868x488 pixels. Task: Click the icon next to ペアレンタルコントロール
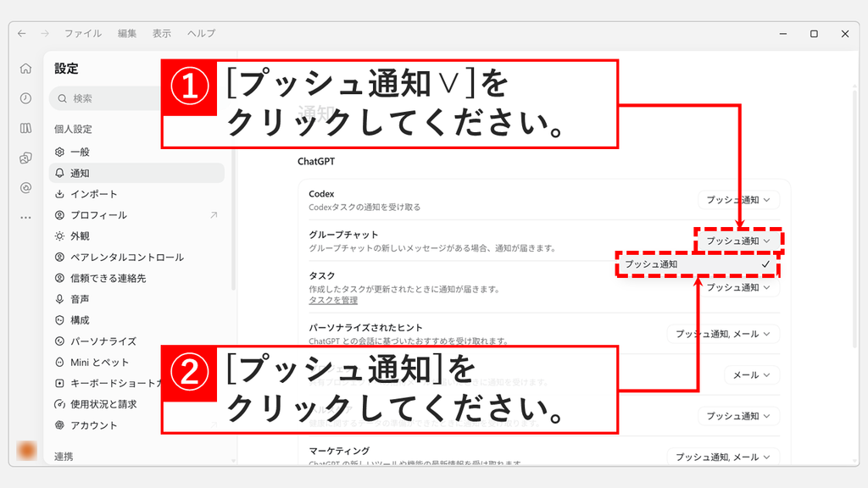pos(60,257)
